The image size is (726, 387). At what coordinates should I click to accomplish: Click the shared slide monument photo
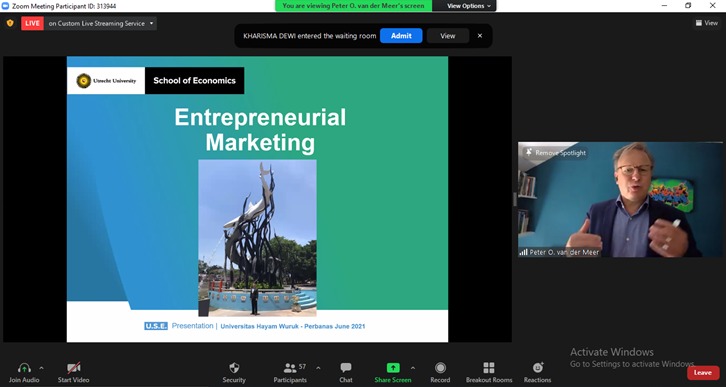(257, 238)
